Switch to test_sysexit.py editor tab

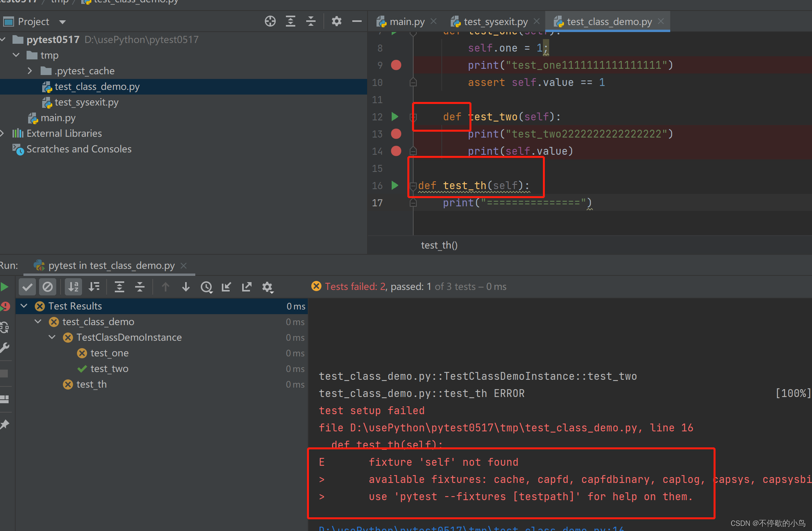coord(495,22)
